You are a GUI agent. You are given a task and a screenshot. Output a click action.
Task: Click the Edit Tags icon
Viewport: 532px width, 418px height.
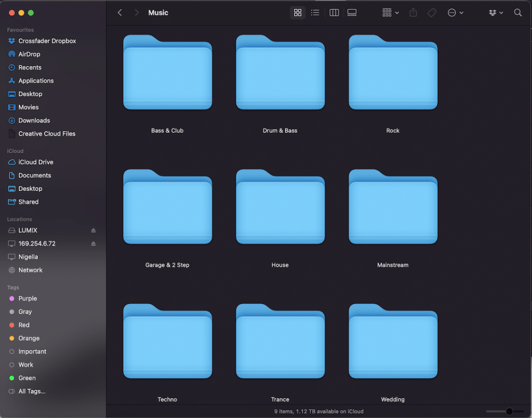pos(432,12)
